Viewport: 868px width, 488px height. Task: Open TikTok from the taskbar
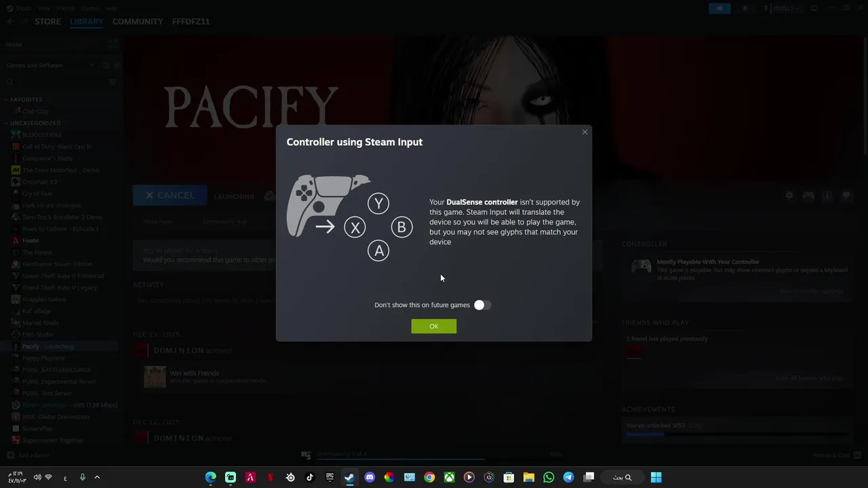click(310, 477)
